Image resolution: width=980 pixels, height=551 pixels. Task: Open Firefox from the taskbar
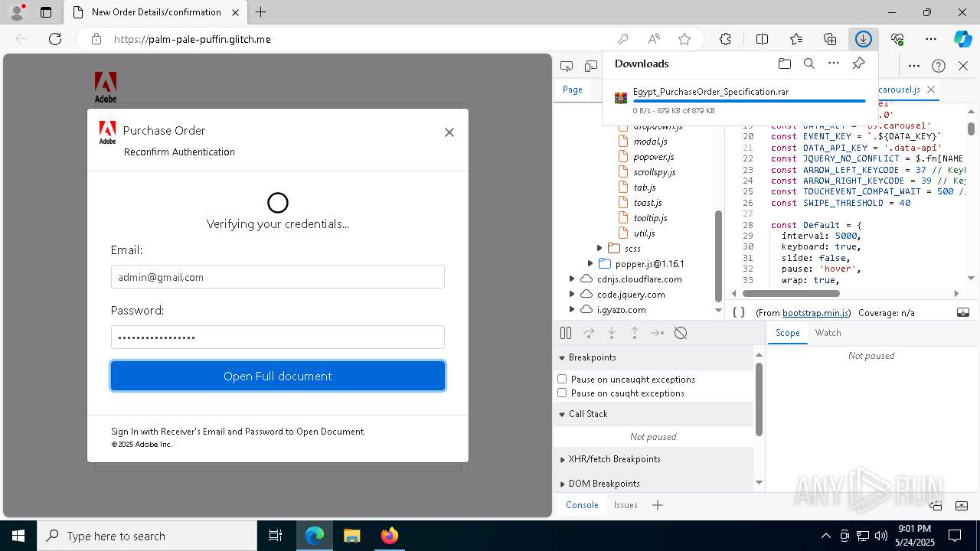click(389, 536)
